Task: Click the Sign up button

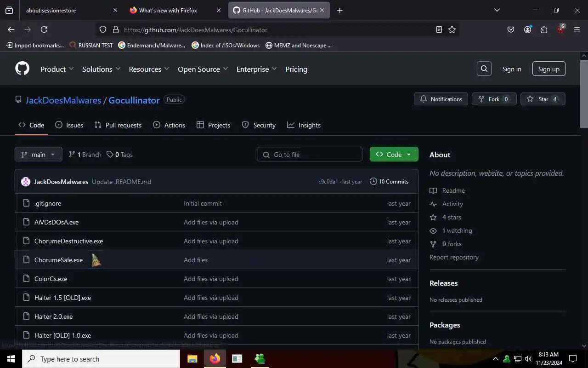Action: (x=549, y=69)
